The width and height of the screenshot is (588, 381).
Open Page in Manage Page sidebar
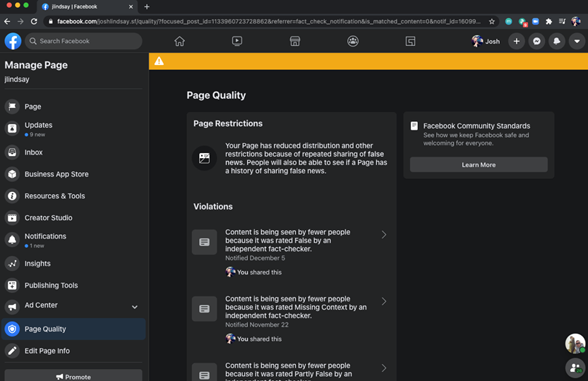point(73,107)
